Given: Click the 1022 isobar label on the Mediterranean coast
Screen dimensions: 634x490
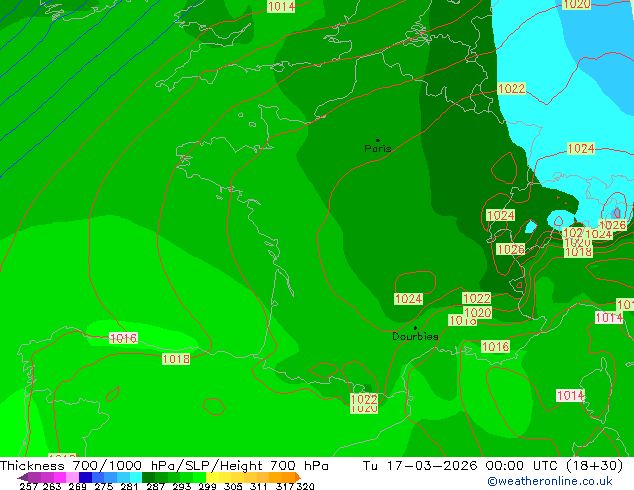Looking at the screenshot, I should click(x=364, y=399).
